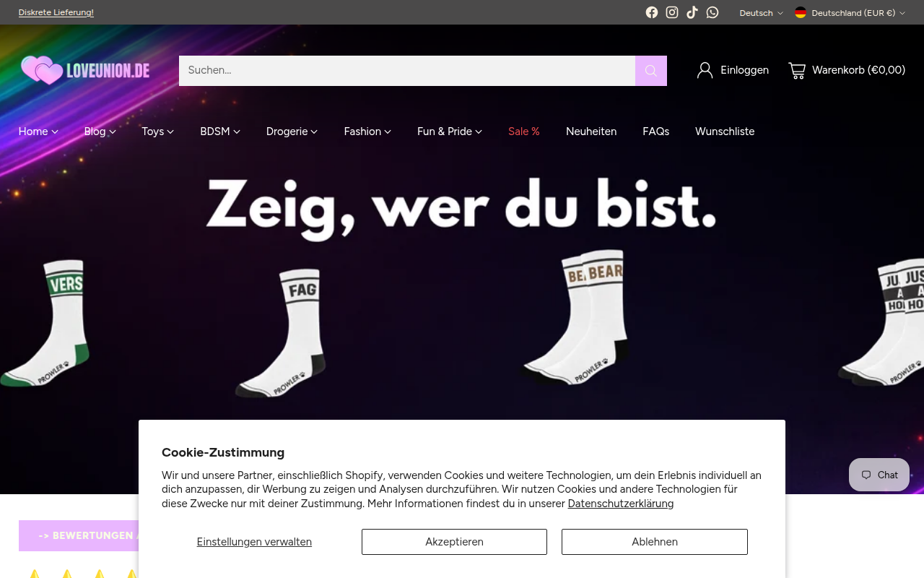Go to the Sale % page
Image resolution: width=924 pixels, height=578 pixels.
pyautogui.click(x=524, y=131)
